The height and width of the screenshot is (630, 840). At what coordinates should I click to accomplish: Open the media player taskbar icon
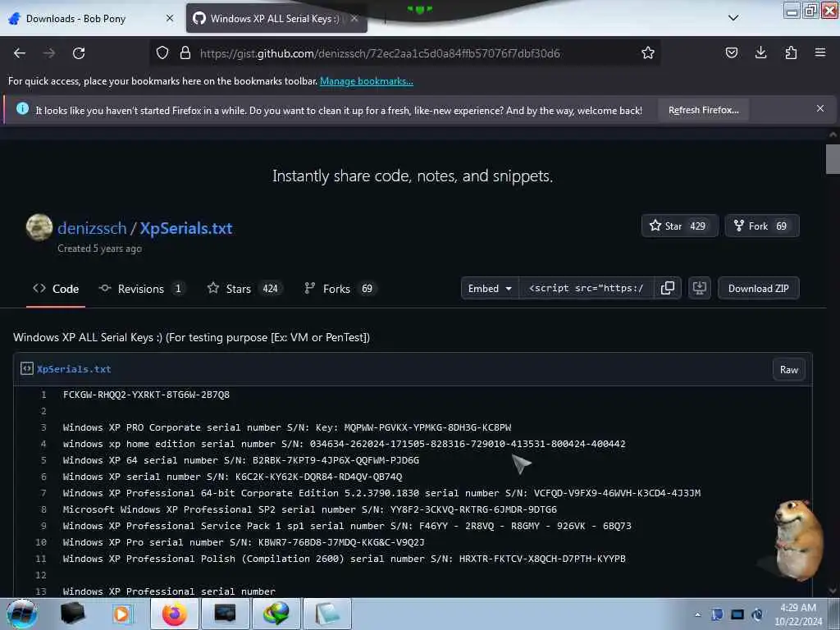tap(121, 614)
